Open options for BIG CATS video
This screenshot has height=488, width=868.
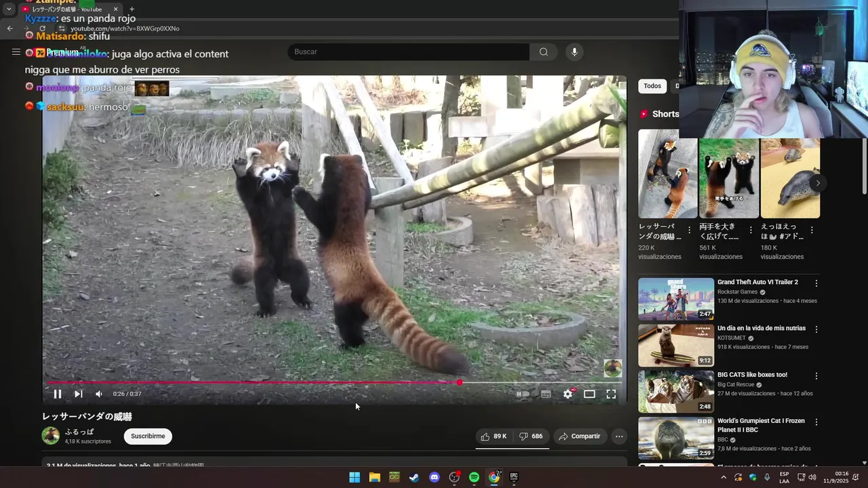coord(816,375)
